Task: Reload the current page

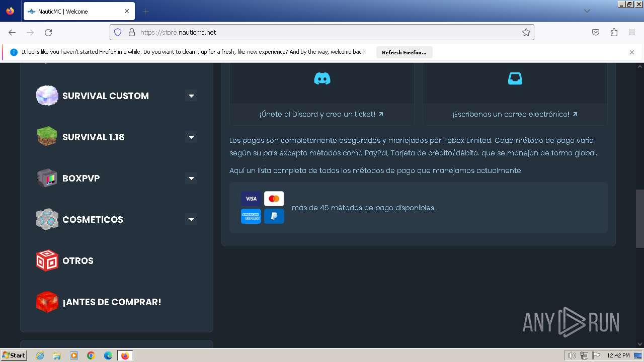Action: 48,32
